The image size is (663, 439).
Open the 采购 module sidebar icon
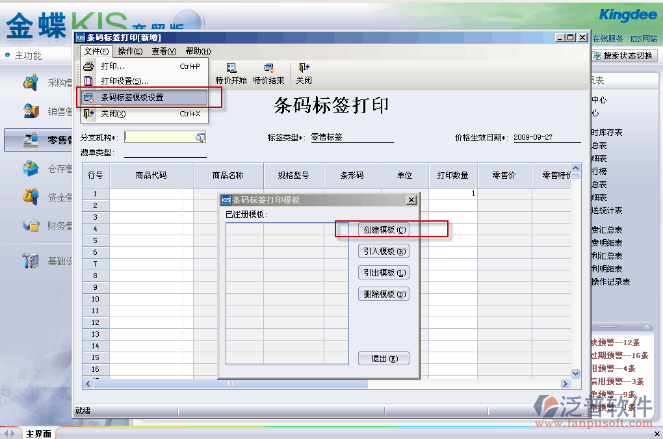pyautogui.click(x=31, y=82)
